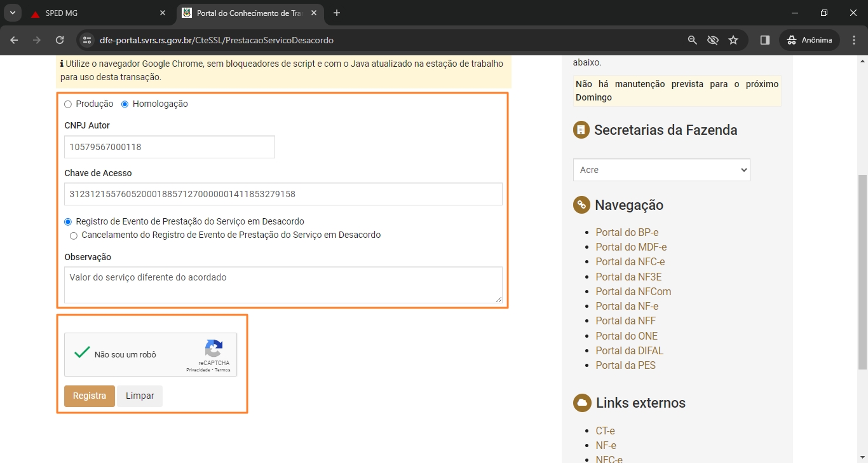Viewport: 868px width, 463px height.
Task: Close the SPED MG tab
Action: tap(163, 13)
